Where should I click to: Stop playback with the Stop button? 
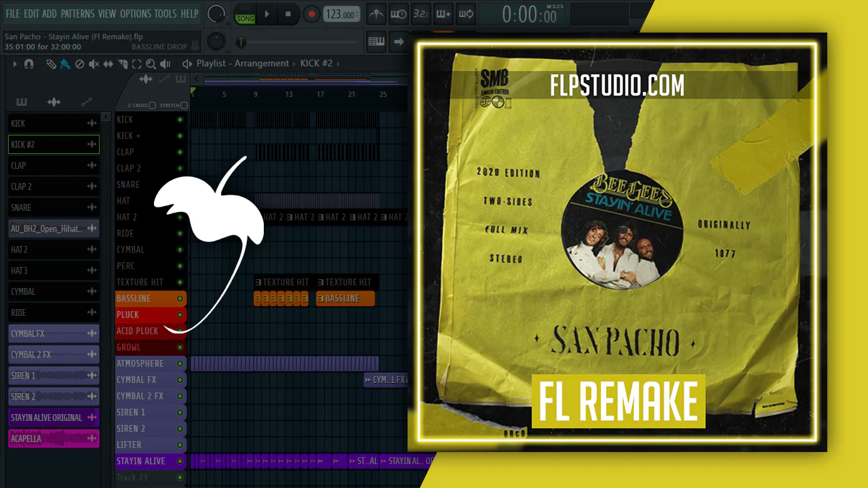pos(288,14)
